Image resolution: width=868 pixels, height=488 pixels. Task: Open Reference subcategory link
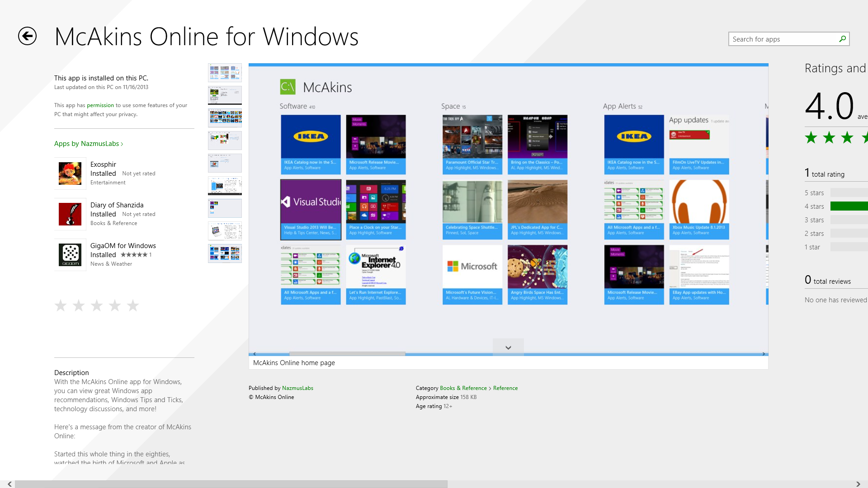505,388
